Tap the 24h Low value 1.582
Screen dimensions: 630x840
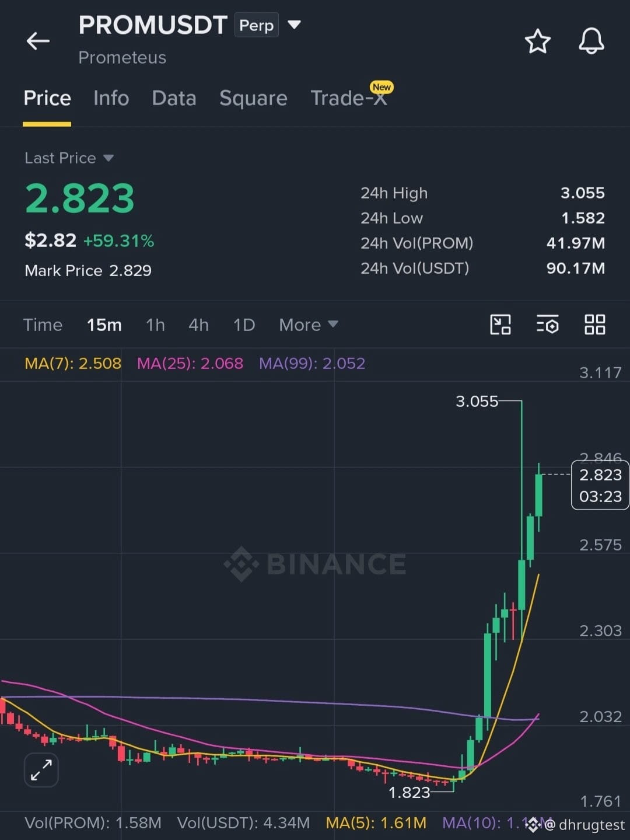click(x=583, y=218)
